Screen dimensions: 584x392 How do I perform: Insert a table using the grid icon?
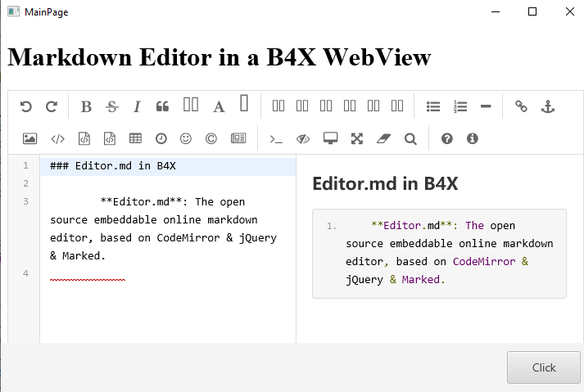(136, 138)
